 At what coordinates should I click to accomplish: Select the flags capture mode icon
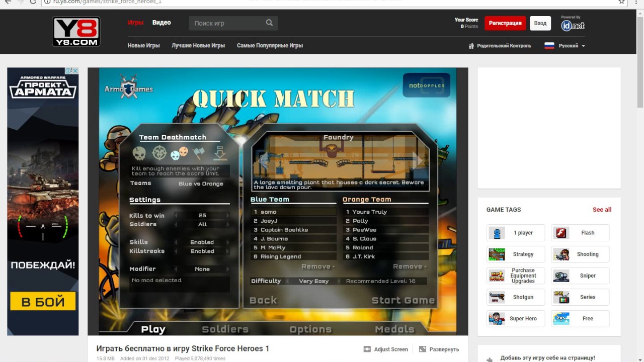pos(199,153)
